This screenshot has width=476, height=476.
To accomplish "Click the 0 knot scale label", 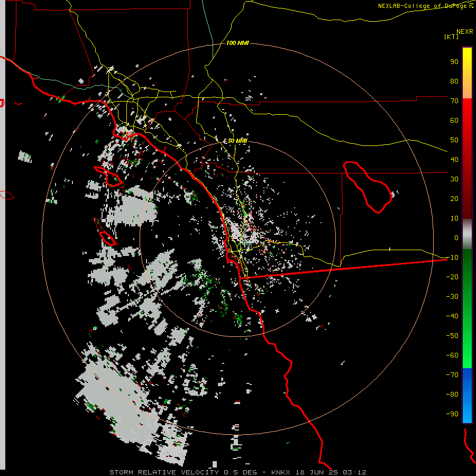I will click(456, 238).
